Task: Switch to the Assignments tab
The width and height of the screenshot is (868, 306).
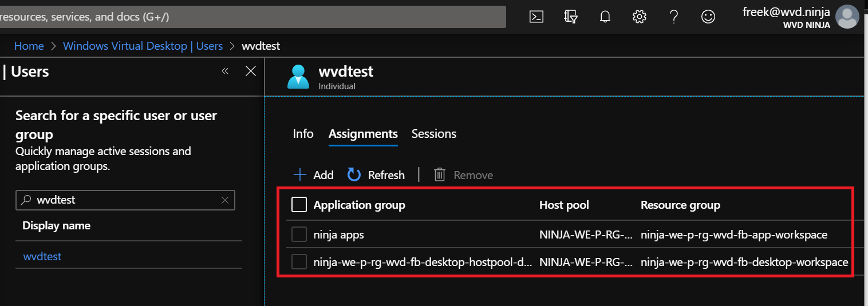Action: point(363,134)
